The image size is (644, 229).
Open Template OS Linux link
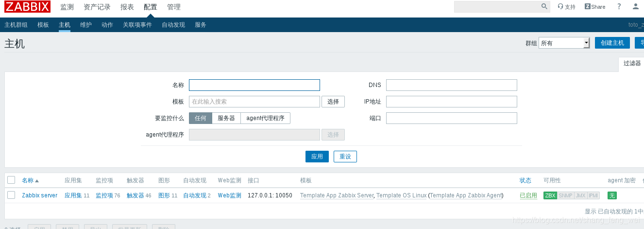(x=402, y=195)
